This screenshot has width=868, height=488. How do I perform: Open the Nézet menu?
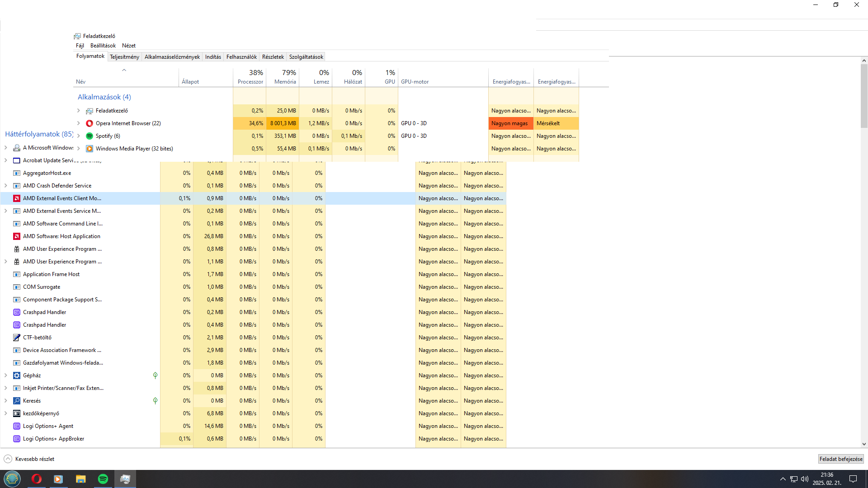[x=129, y=46]
